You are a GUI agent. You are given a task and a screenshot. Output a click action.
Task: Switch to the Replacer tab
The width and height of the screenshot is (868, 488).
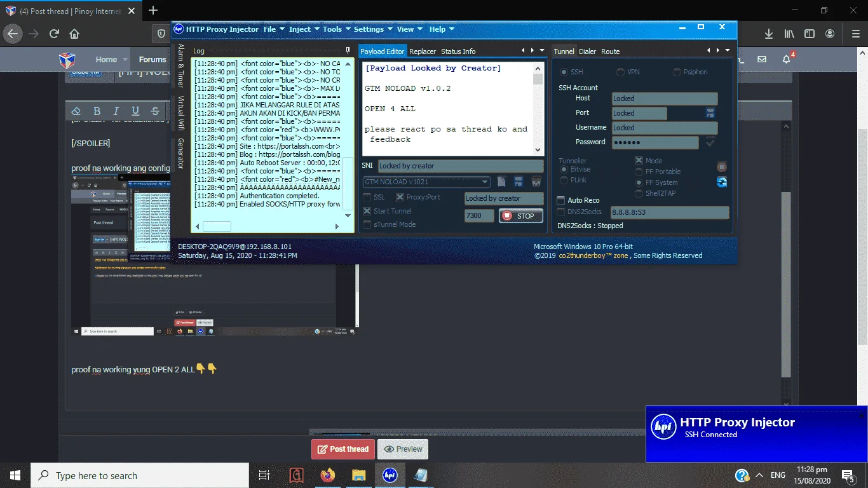click(x=423, y=51)
